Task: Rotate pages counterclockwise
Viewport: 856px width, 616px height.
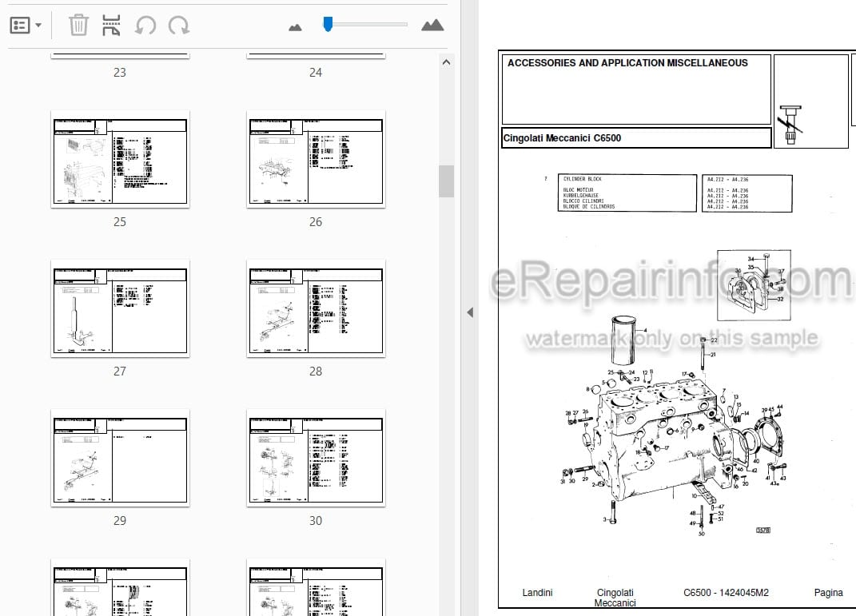Action: pyautogui.click(x=145, y=25)
